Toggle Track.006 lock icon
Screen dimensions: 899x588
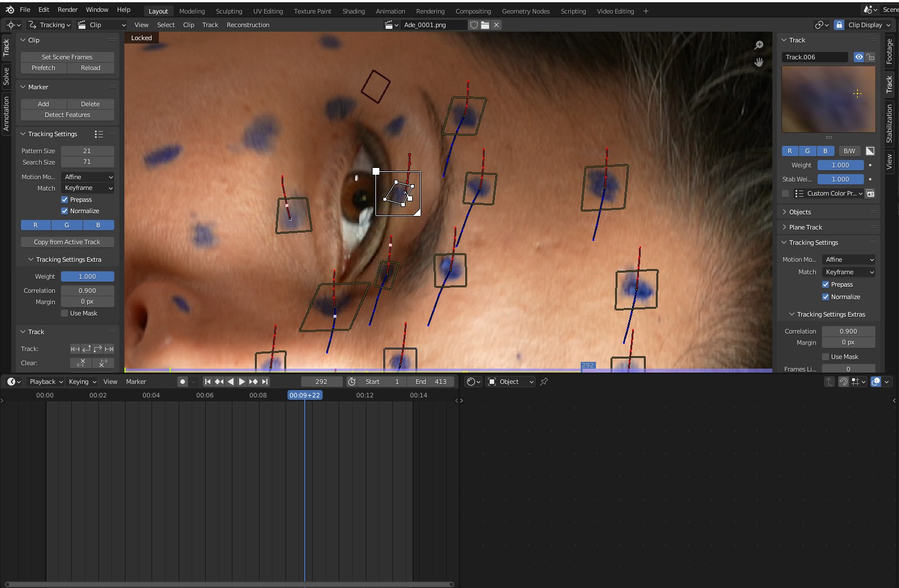pyautogui.click(x=870, y=57)
